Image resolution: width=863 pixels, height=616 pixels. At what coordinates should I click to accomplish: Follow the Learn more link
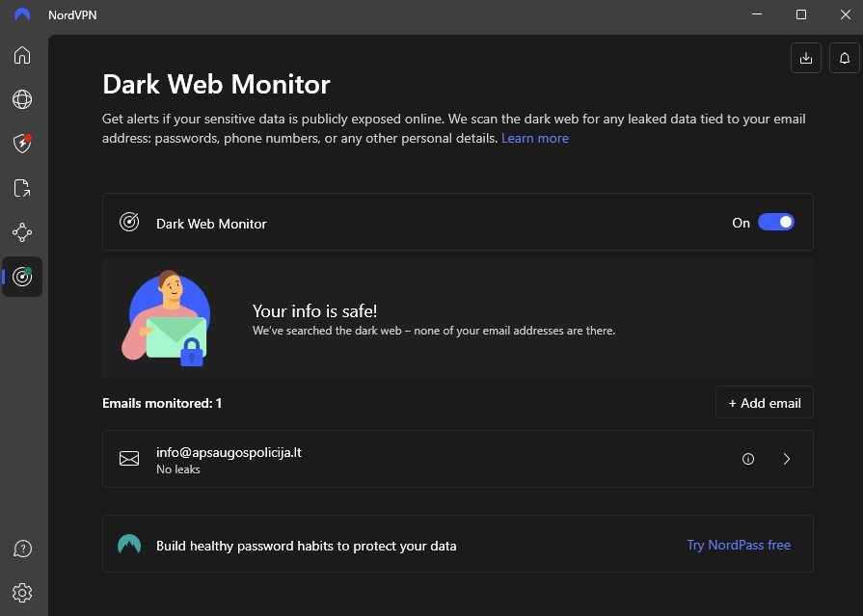click(x=534, y=138)
